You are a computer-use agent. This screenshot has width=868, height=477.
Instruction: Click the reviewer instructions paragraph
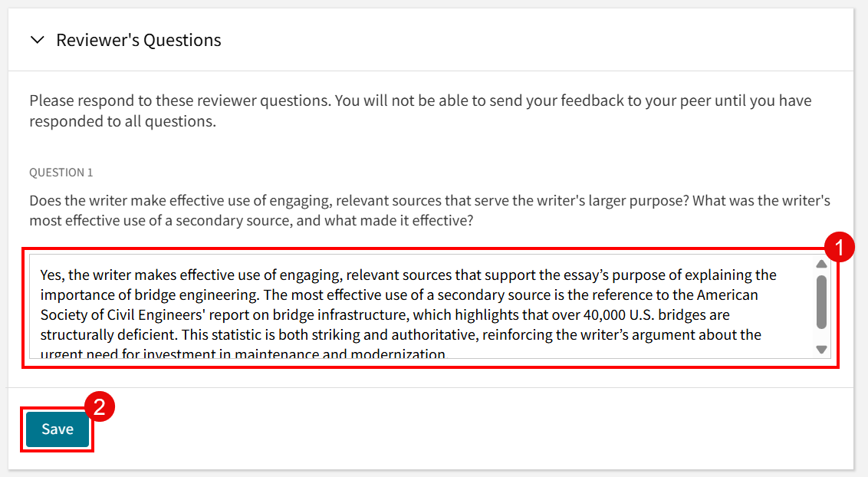point(420,110)
